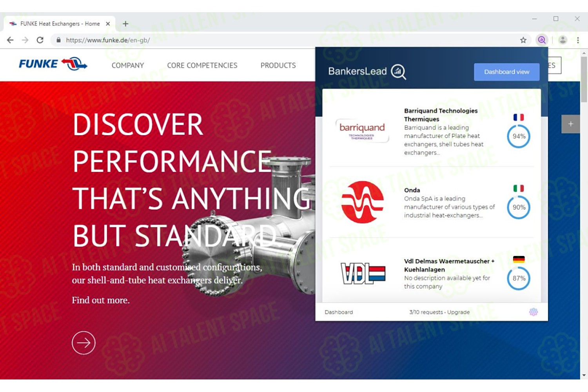The height and width of the screenshot is (392, 588).
Task: Close the FUNKE Heat Exchangers tab
Action: 108,24
